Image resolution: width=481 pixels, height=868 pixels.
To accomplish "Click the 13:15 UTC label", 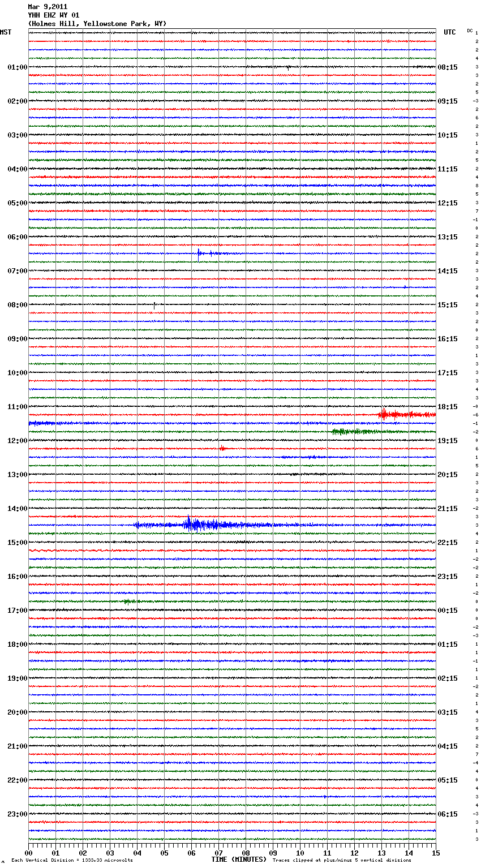I will pyautogui.click(x=448, y=237).
